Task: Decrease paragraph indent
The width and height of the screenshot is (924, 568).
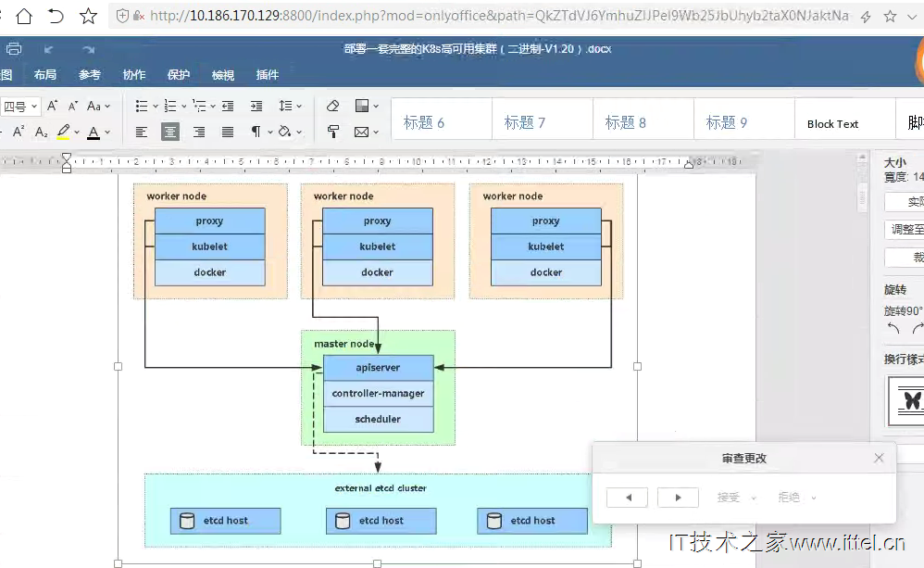Action: tap(228, 107)
